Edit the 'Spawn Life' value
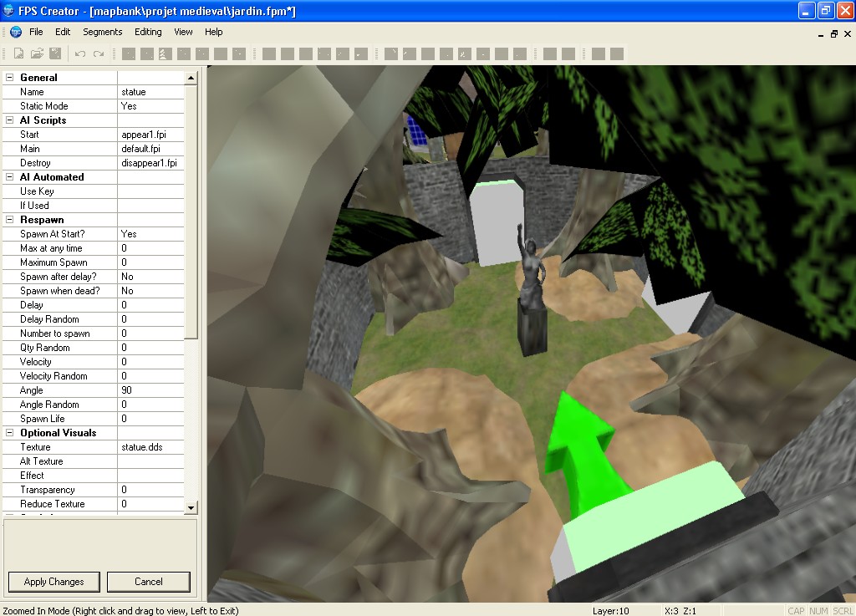 (x=150, y=419)
